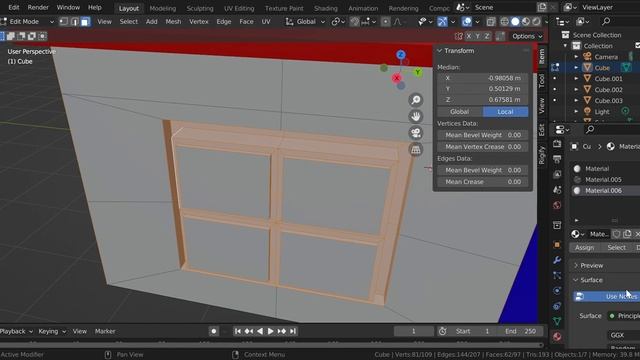Open the pivot point dropdown
Viewport: 640px width, 360px height.
[x=338, y=22]
